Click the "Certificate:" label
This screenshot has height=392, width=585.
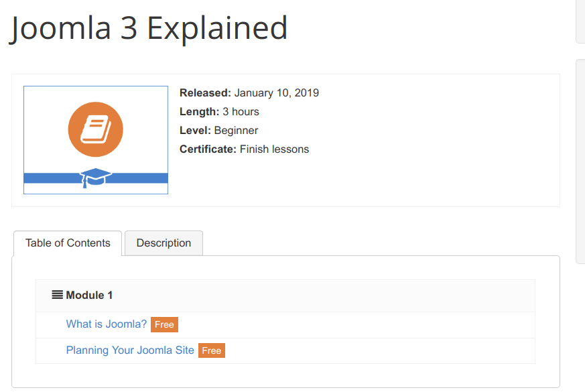208,149
